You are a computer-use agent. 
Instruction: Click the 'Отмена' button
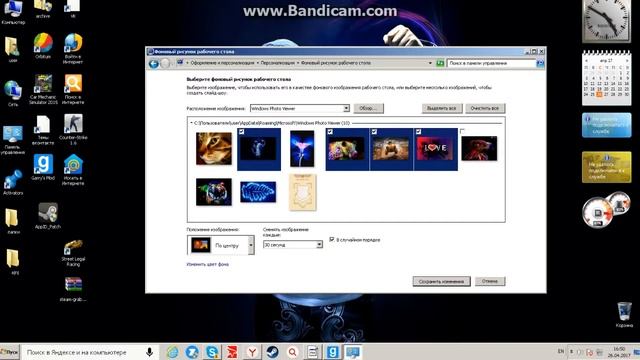pos(490,281)
